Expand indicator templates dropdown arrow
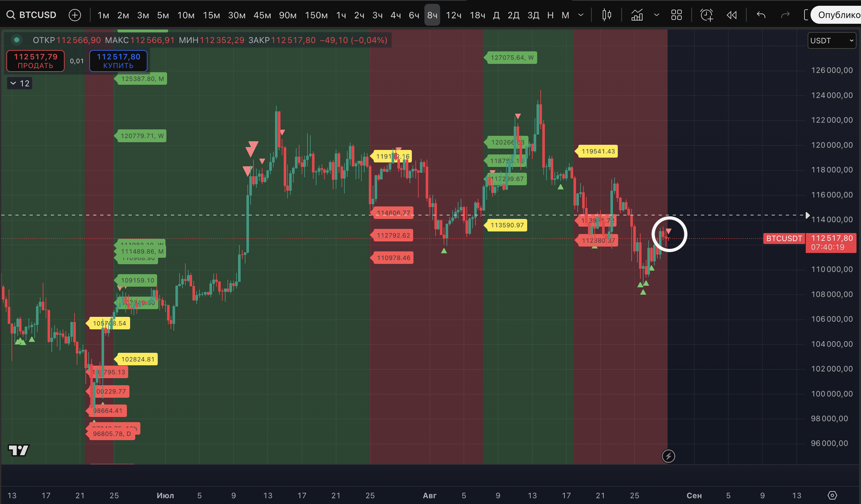The width and height of the screenshot is (861, 504). [x=656, y=15]
